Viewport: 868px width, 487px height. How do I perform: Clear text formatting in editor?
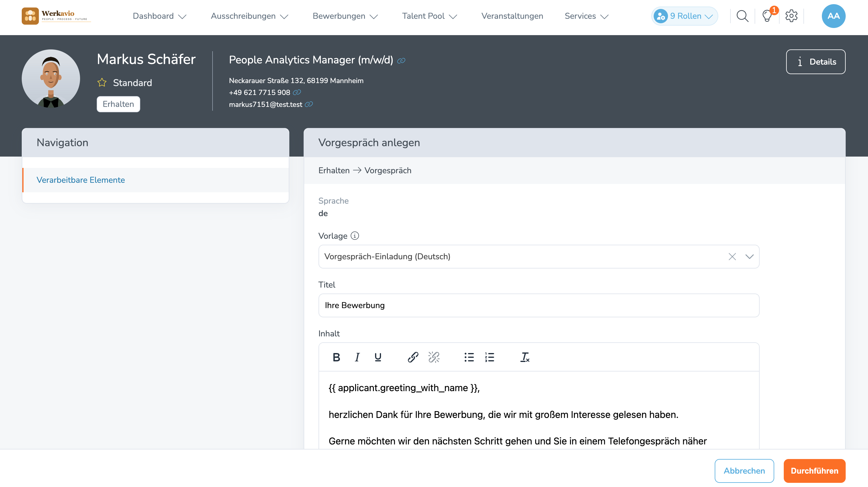pyautogui.click(x=525, y=357)
